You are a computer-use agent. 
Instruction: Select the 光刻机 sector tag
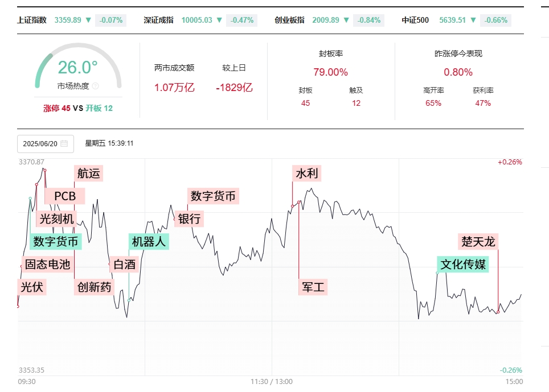tap(56, 219)
